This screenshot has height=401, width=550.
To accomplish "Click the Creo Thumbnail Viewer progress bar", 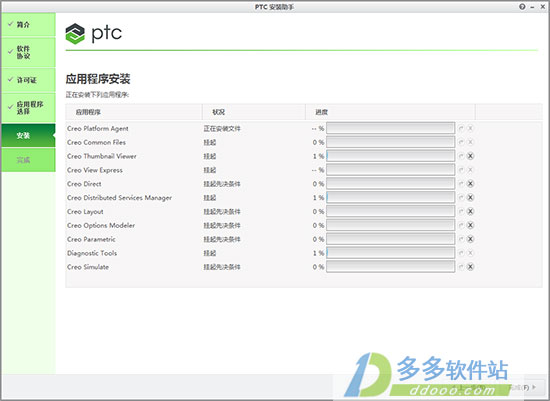I will (390, 156).
